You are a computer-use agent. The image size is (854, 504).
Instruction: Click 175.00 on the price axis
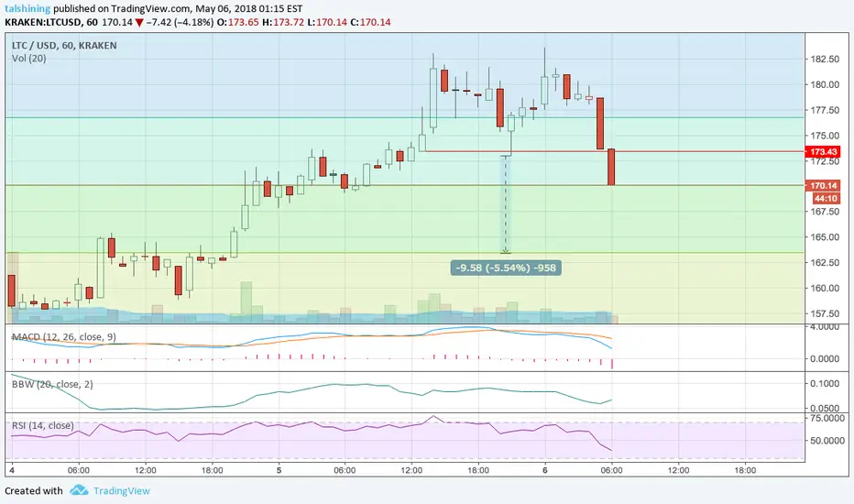point(825,135)
